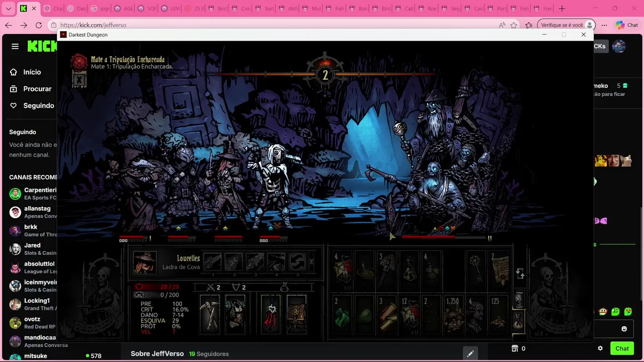Select the stack of 12 provisions
Image resolution: width=644 pixels, height=362 pixels.
point(410,314)
